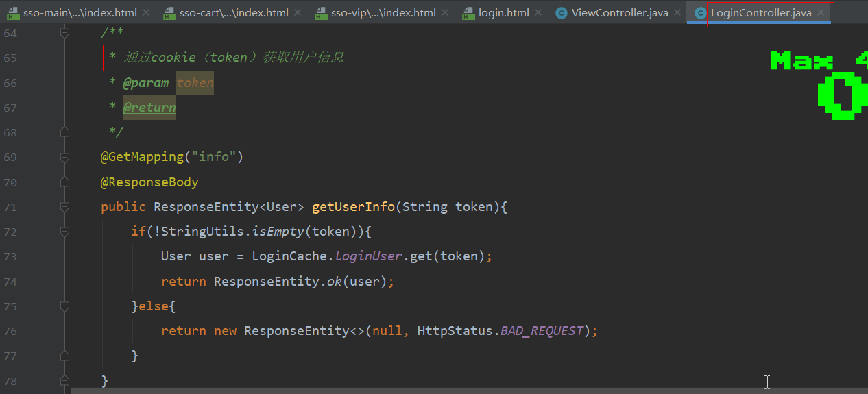Close the ViewController.java tab
Viewport: 868px width, 394px height.
[677, 13]
